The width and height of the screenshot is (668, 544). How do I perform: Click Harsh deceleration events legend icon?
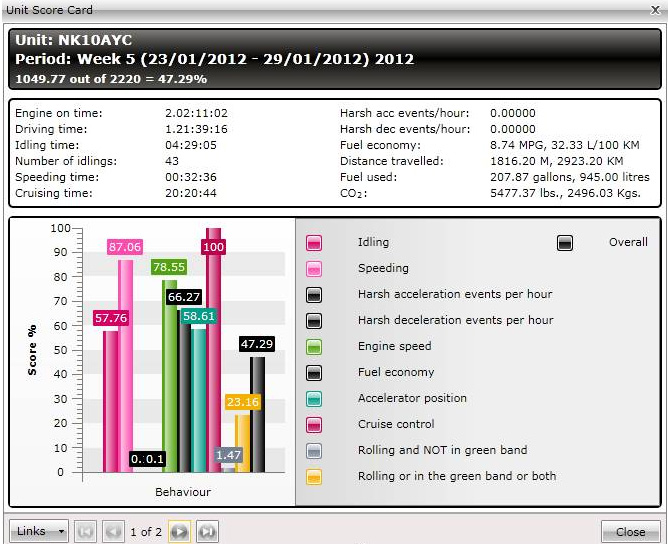coord(314,321)
